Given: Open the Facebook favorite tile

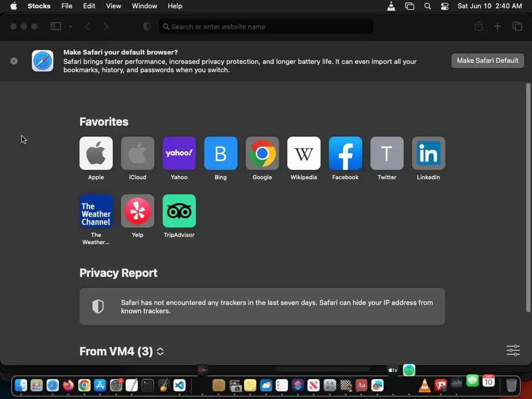Looking at the screenshot, I should tap(345, 153).
